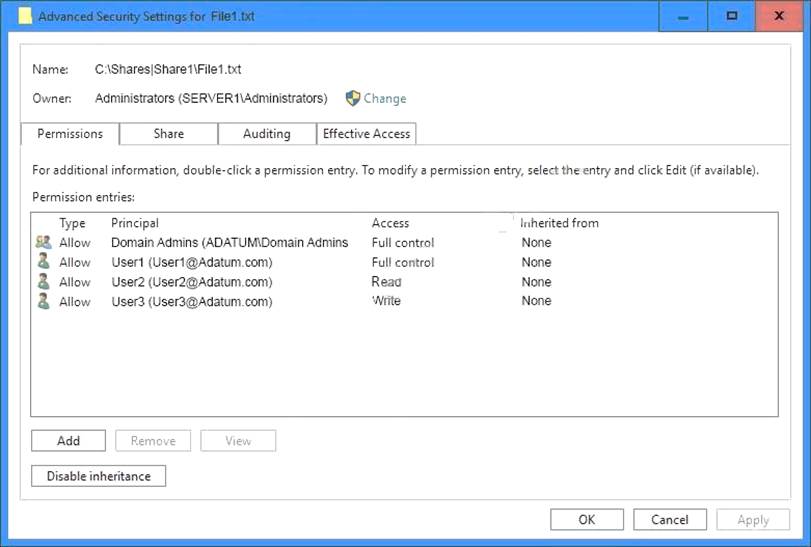Click the Domain Admins group icon

point(43,242)
